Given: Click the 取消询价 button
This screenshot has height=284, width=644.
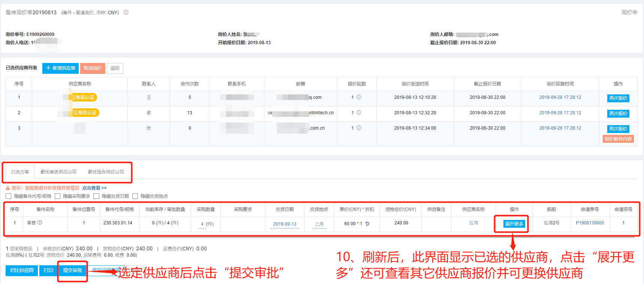Looking at the screenshot, I should point(93,68).
